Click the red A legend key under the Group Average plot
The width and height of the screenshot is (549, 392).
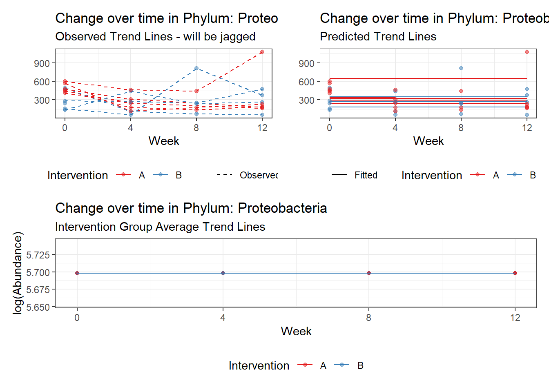coord(305,365)
